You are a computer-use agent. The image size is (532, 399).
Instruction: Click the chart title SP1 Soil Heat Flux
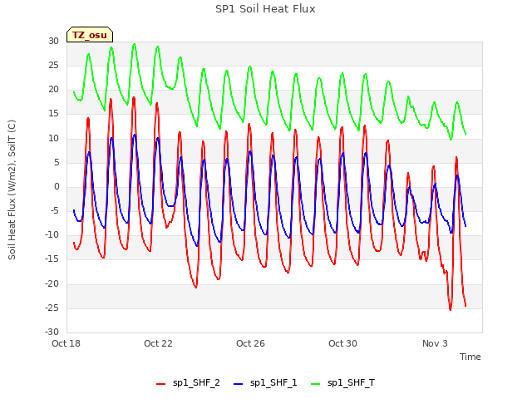[x=265, y=9]
